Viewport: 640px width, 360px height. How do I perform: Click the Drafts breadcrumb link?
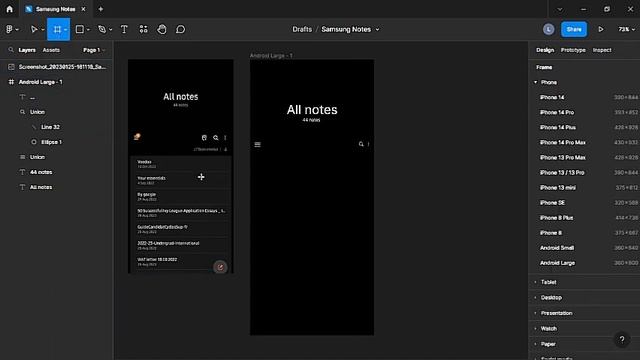tap(302, 29)
